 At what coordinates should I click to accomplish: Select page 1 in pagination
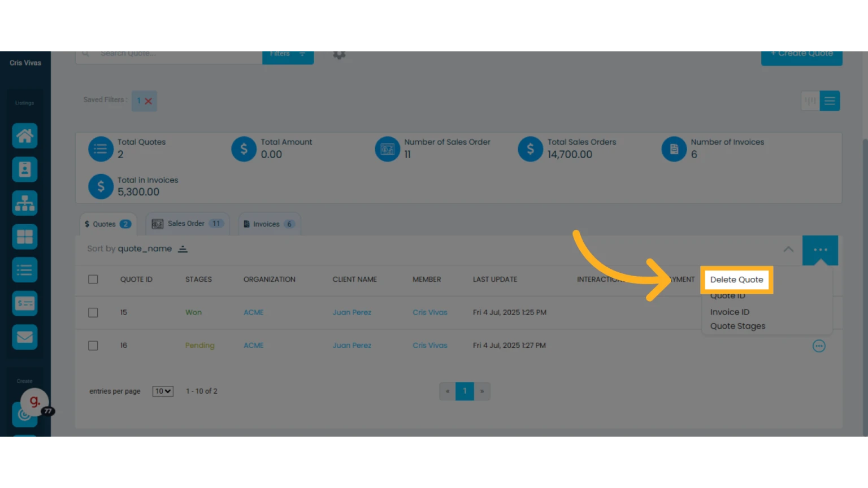click(x=465, y=391)
